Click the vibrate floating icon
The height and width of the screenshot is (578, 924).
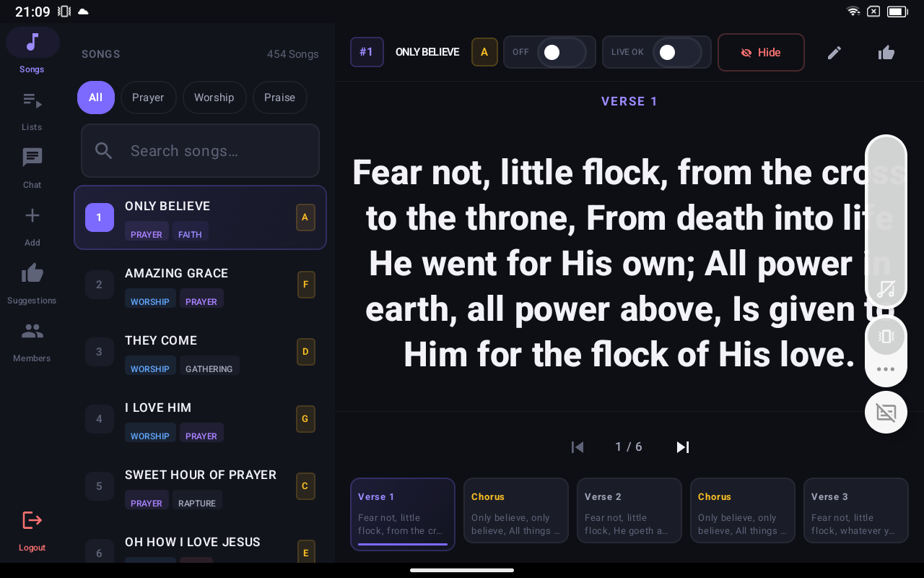[x=886, y=336]
